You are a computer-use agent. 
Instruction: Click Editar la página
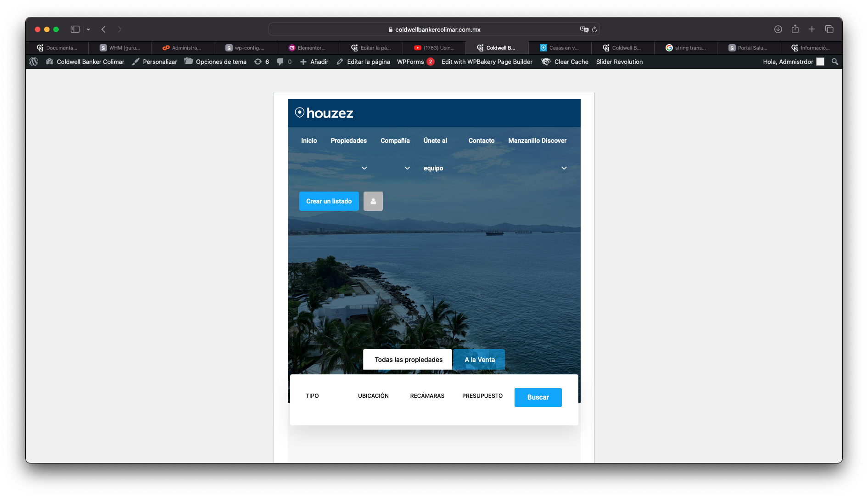363,62
